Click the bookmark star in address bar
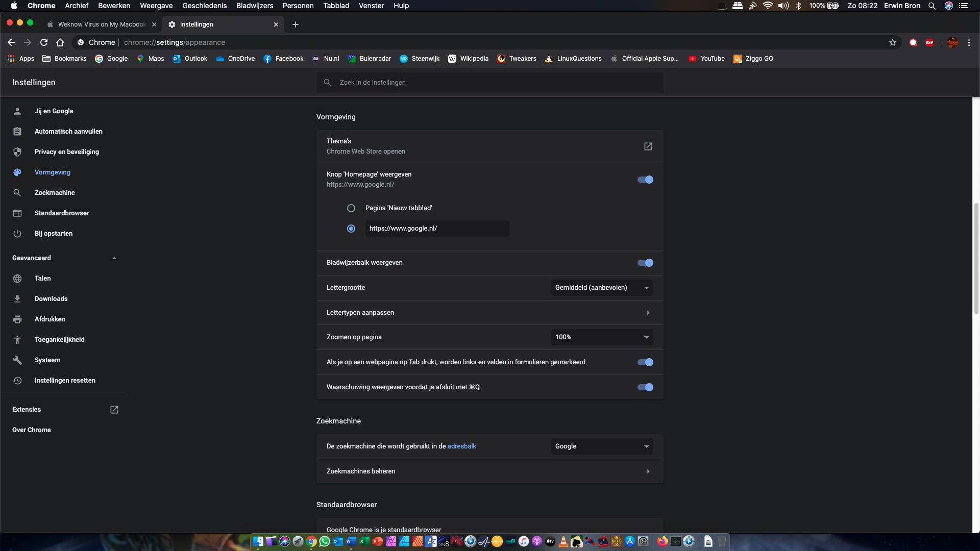980x551 pixels. pos(892,42)
